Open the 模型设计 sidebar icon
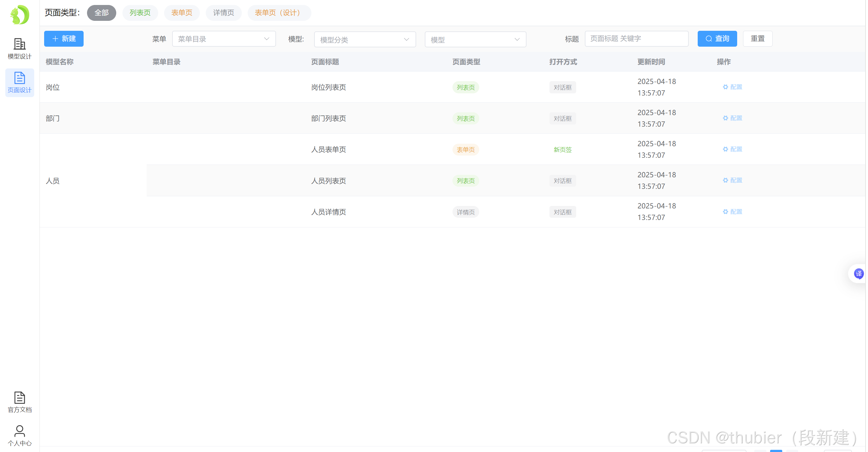868x452 pixels. [20, 49]
